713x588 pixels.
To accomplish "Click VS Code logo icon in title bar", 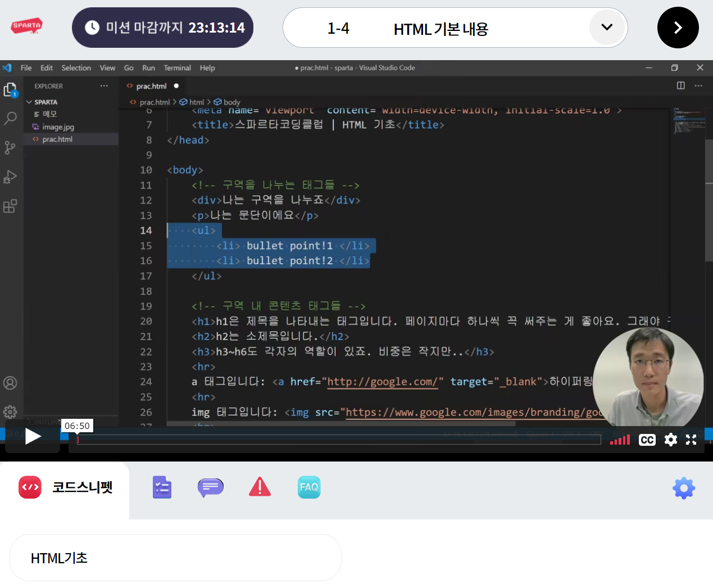I will tap(7, 68).
